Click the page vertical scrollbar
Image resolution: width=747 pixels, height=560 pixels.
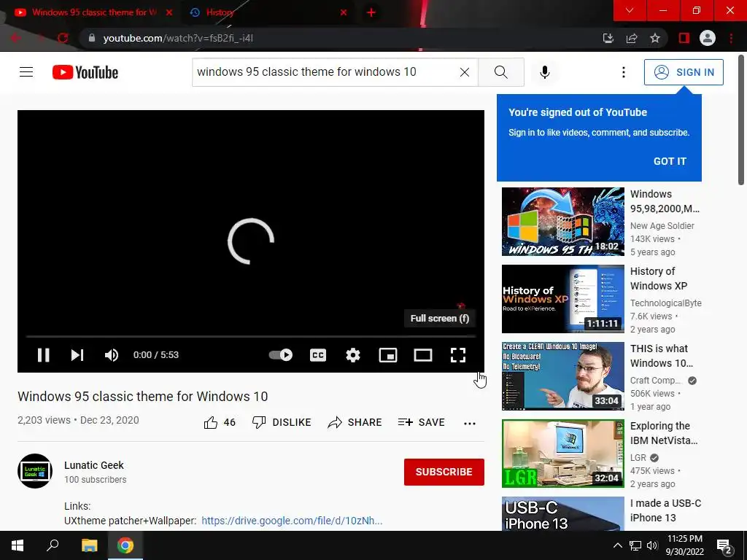(741, 120)
